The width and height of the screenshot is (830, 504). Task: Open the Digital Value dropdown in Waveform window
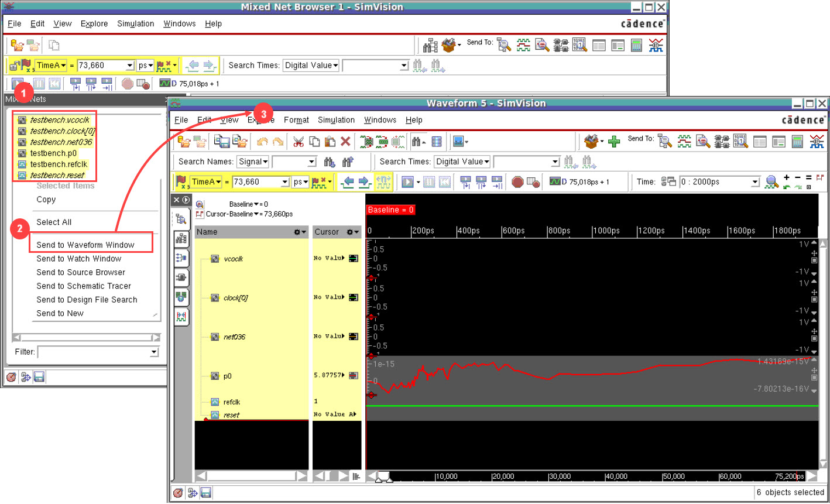click(462, 162)
